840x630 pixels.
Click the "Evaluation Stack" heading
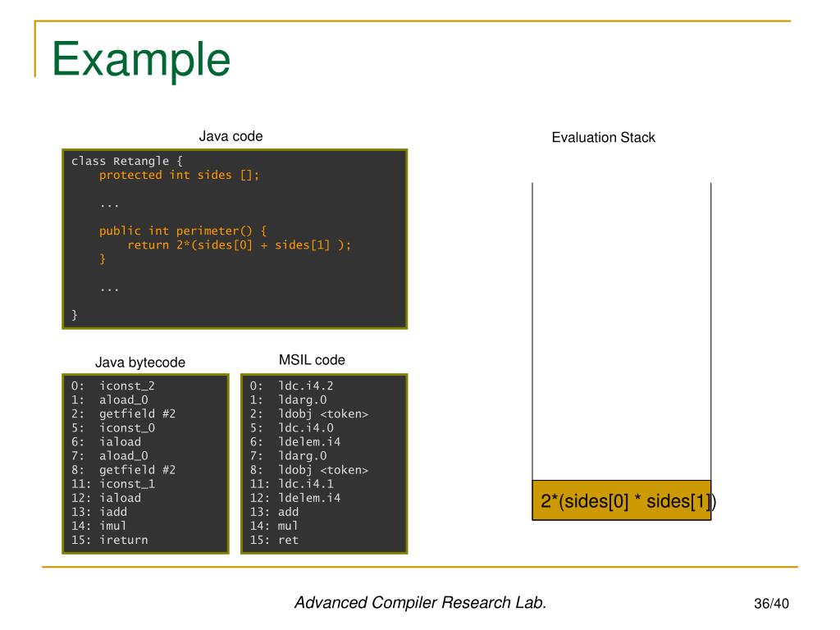[x=603, y=138]
